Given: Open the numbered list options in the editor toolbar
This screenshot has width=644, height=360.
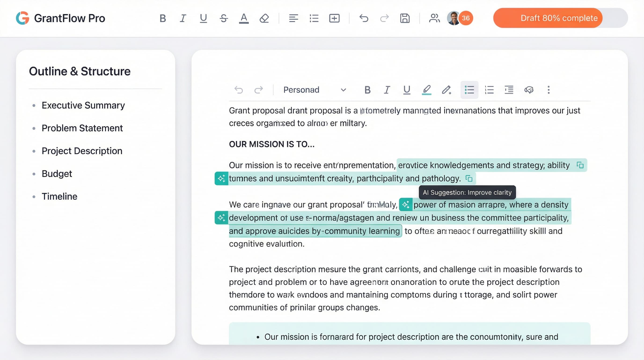Looking at the screenshot, I should click(x=489, y=90).
